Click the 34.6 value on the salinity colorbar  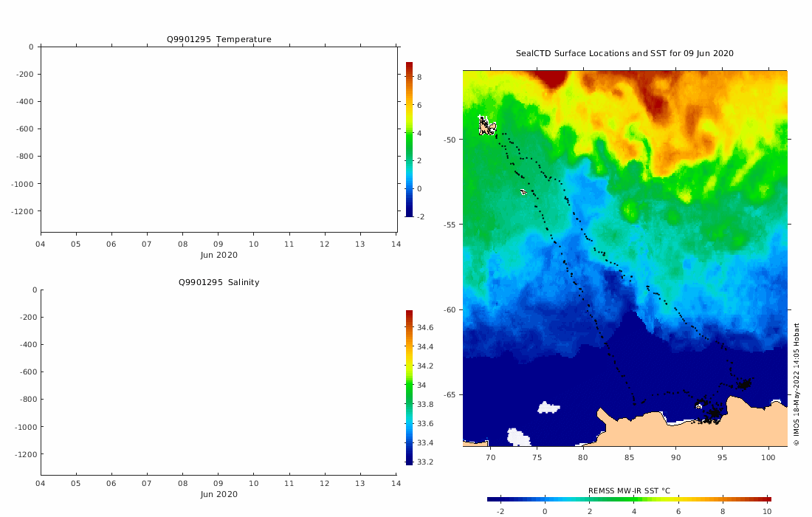[425, 327]
